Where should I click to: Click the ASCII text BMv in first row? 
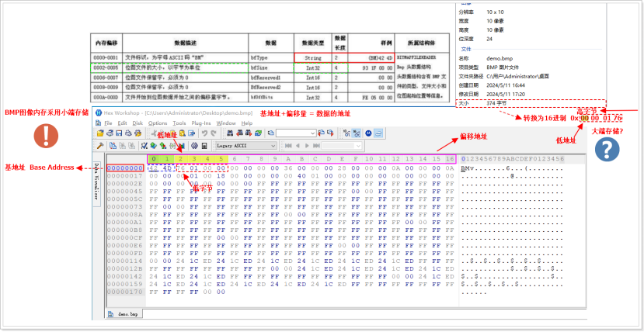point(468,168)
